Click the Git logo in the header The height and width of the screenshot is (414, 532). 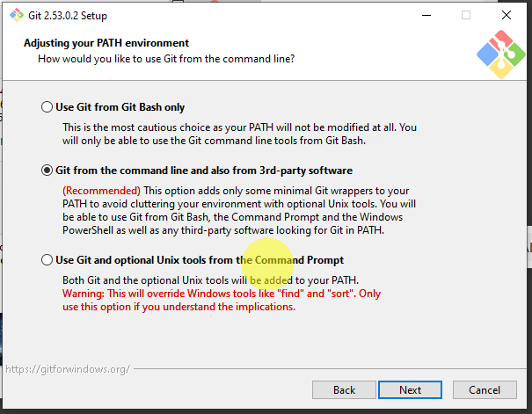click(x=499, y=53)
